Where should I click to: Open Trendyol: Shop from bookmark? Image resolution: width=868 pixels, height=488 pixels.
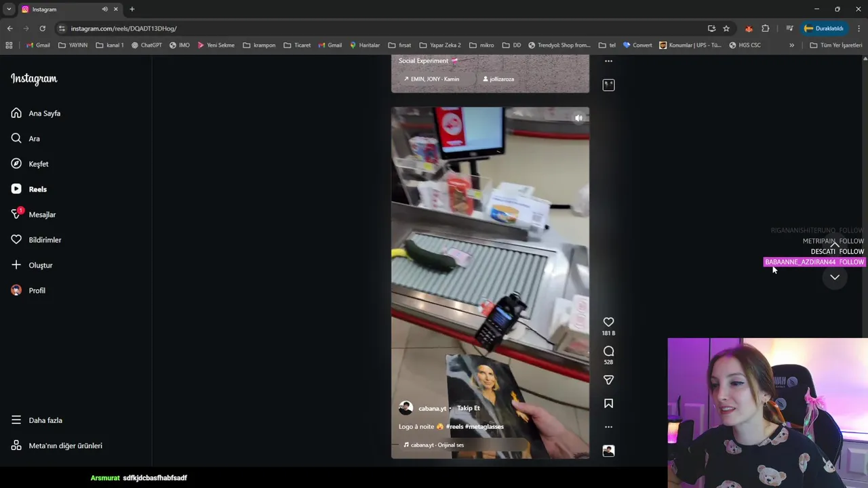559,45
